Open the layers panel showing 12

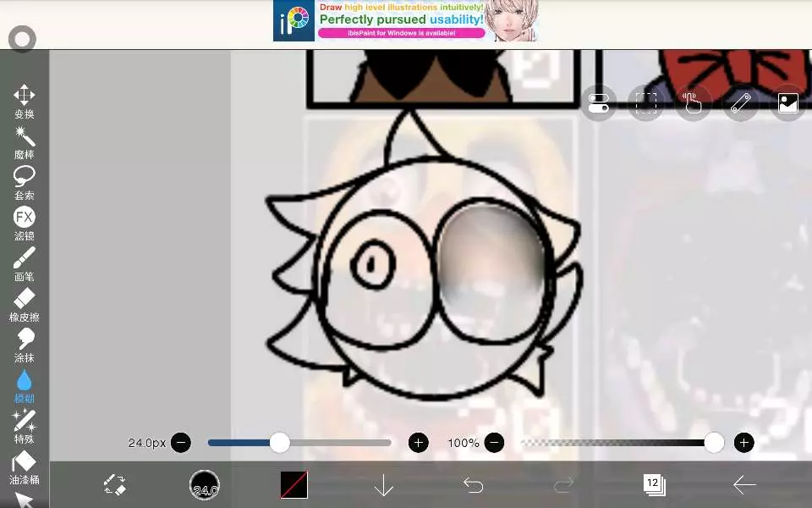pyautogui.click(x=654, y=484)
